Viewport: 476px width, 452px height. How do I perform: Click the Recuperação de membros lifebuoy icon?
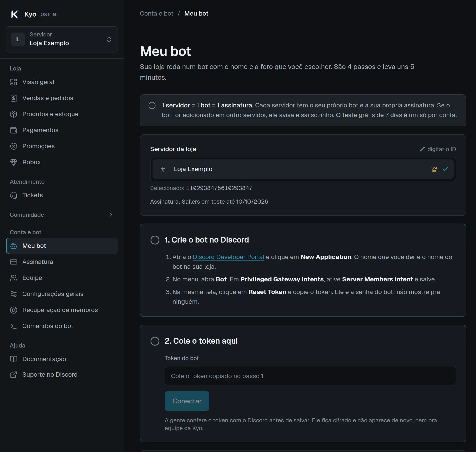[x=14, y=310]
